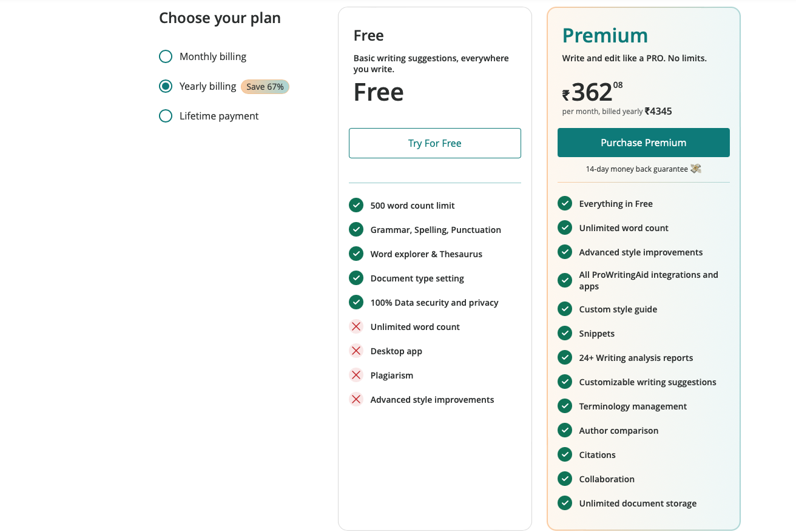The width and height of the screenshot is (796, 532).
Task: Select Monthly billing option
Action: point(166,56)
